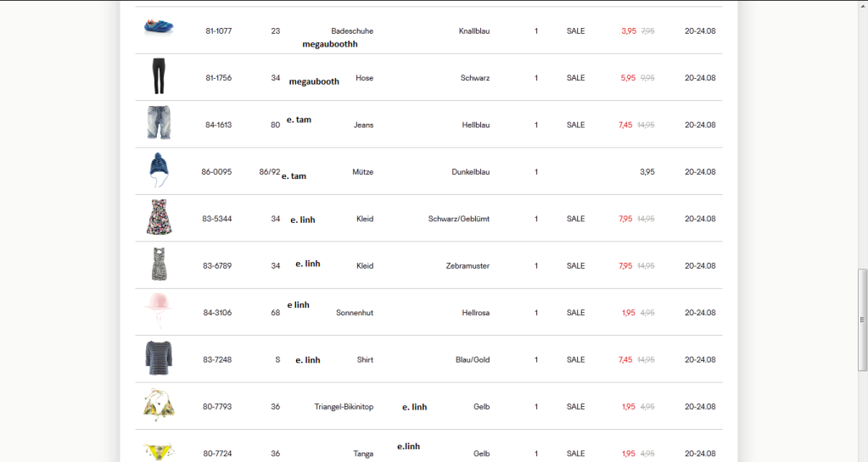This screenshot has width=868, height=462.
Task: Select the Badeschuhe product name
Action: point(352,31)
